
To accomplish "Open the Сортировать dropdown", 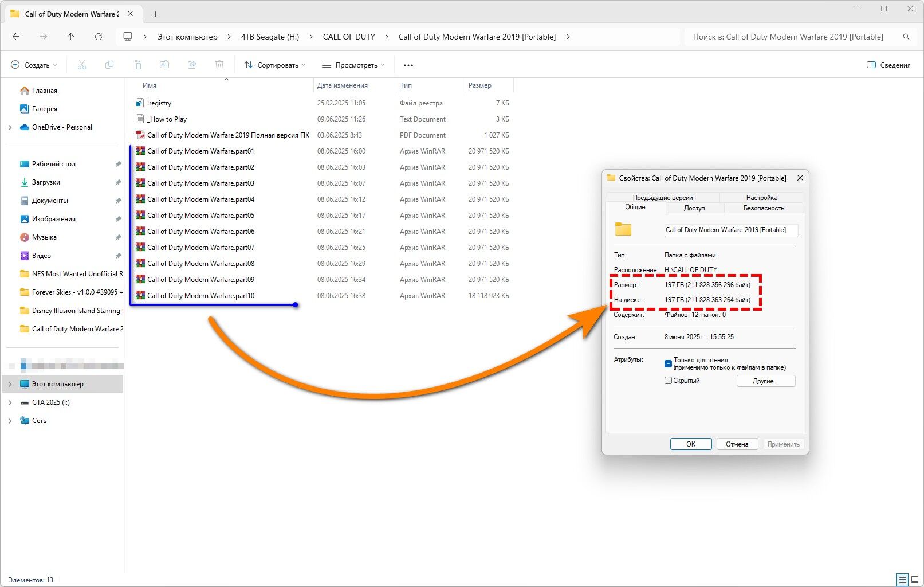I will [x=275, y=65].
